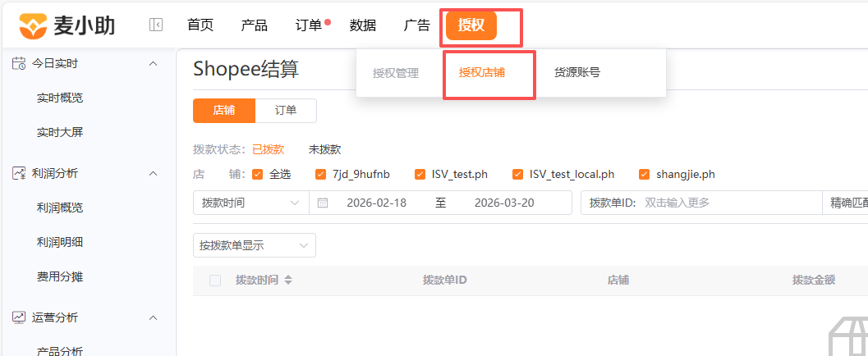Click the 运营分析 monitor icon
Image resolution: width=868 pixels, height=356 pixels.
click(x=19, y=318)
